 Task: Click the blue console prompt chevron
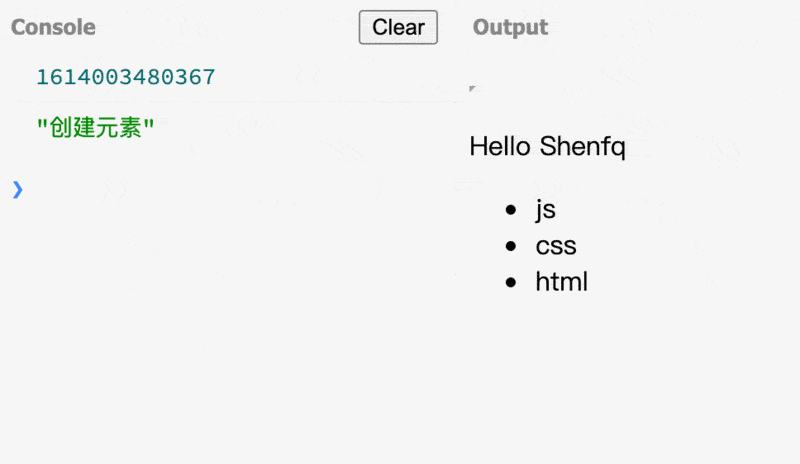coord(17,189)
